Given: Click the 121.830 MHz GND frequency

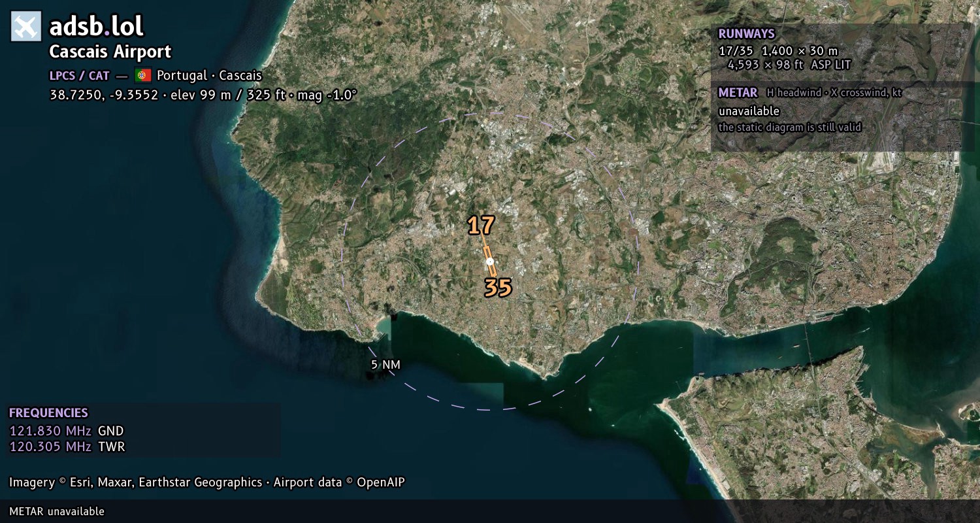Looking at the screenshot, I should pos(66,431).
